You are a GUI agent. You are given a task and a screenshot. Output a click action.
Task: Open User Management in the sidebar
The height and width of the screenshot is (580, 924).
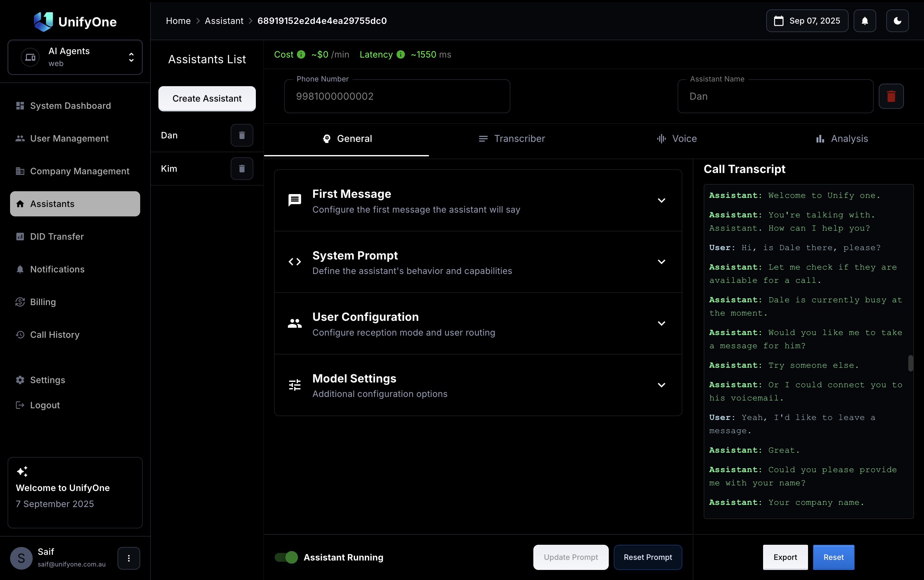point(75,138)
